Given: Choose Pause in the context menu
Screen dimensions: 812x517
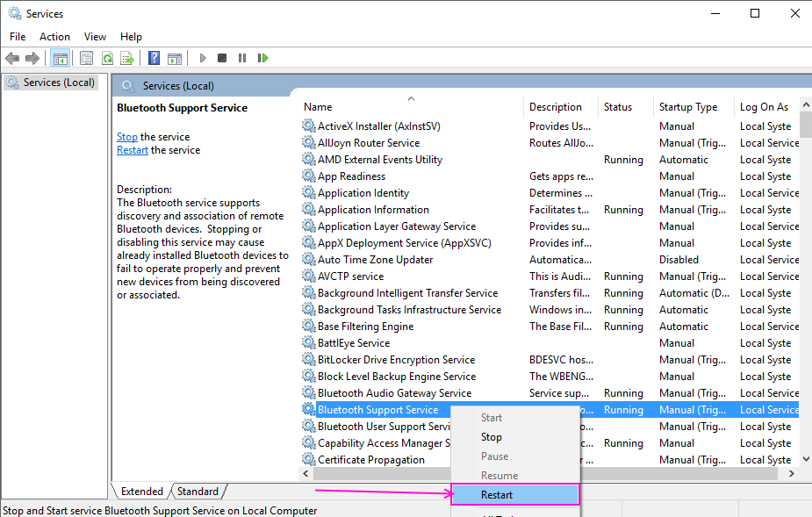Looking at the screenshot, I should click(514, 456).
